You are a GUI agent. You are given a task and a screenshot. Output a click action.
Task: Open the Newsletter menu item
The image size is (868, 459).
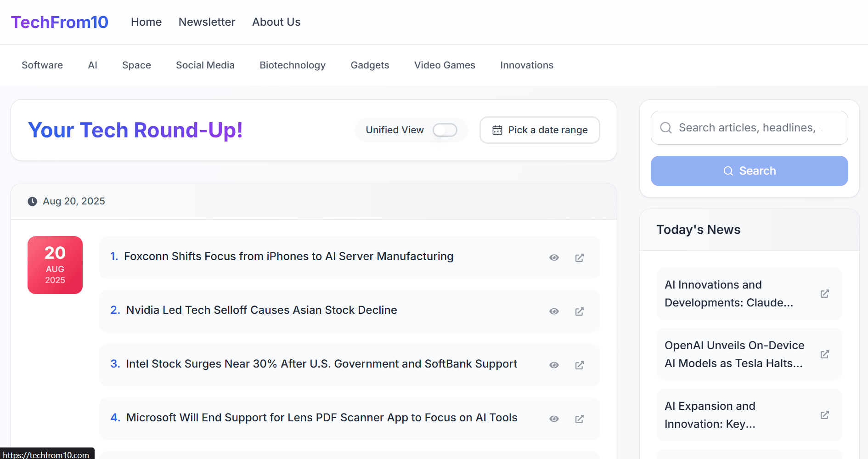click(207, 22)
